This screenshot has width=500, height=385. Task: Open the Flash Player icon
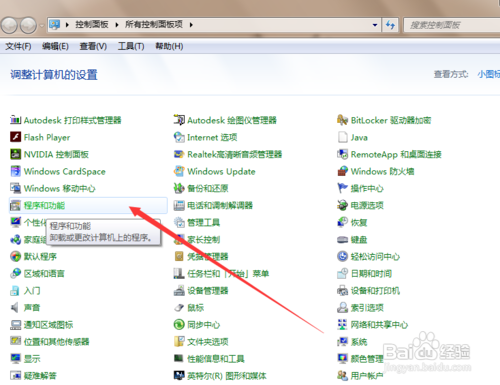point(15,137)
